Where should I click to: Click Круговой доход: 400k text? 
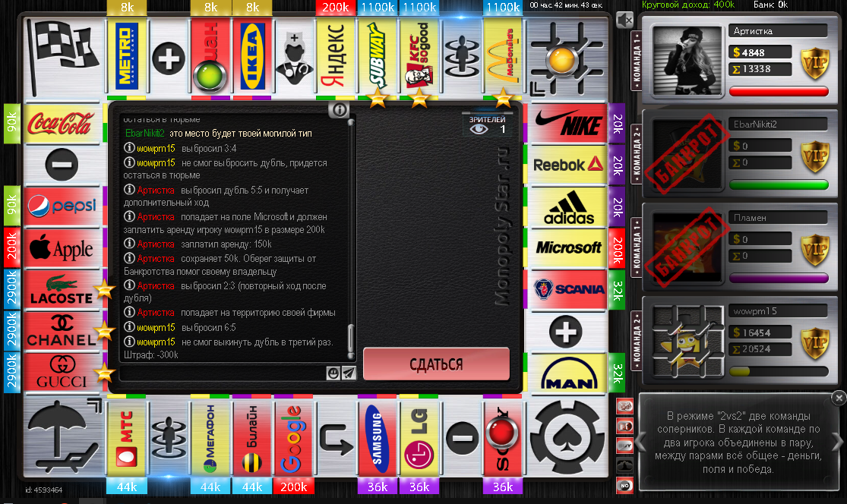tap(688, 5)
